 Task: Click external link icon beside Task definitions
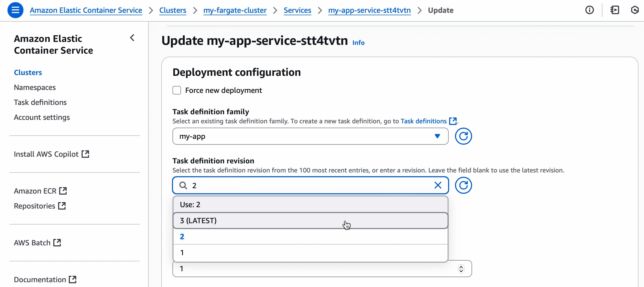[453, 121]
